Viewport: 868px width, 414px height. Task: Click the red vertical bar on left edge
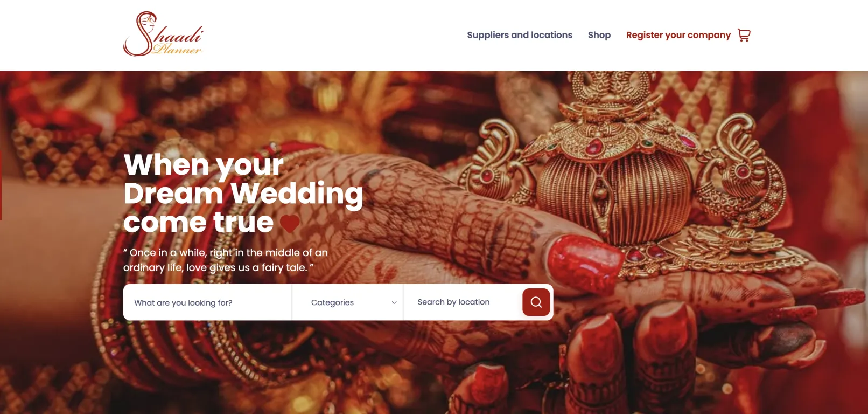point(1,185)
